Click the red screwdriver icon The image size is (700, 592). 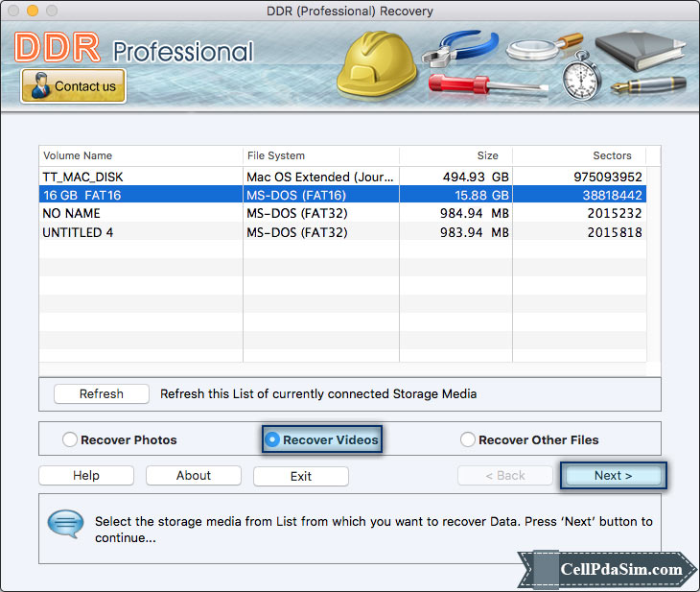coord(488,84)
